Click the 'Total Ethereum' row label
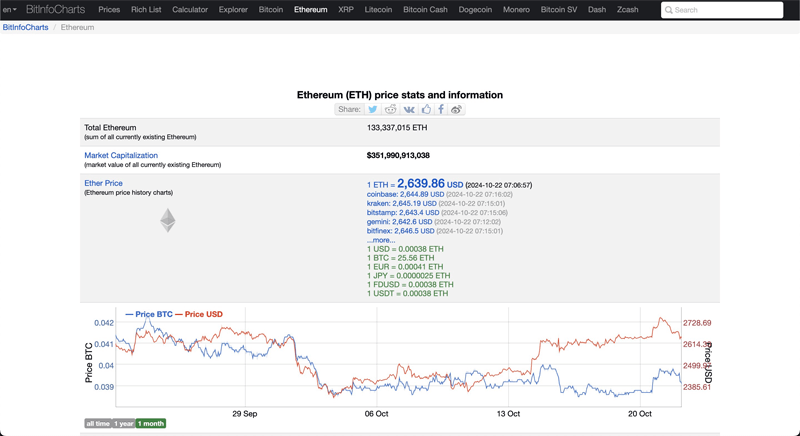This screenshot has width=800, height=436. [110, 128]
